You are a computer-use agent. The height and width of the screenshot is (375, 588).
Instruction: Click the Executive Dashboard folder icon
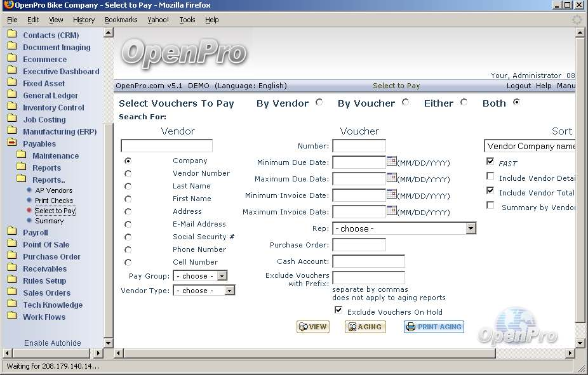coord(12,70)
